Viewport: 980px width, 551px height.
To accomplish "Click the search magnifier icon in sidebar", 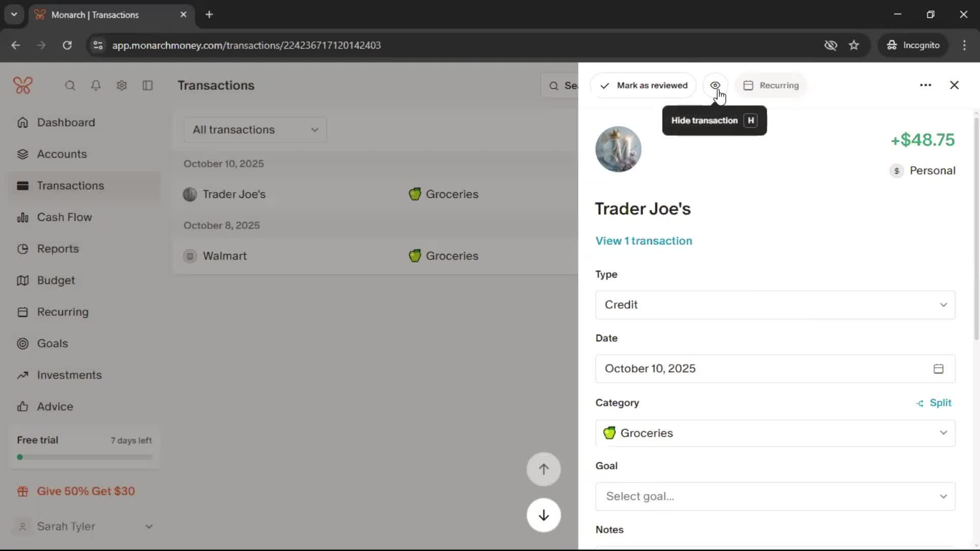I will point(70,86).
